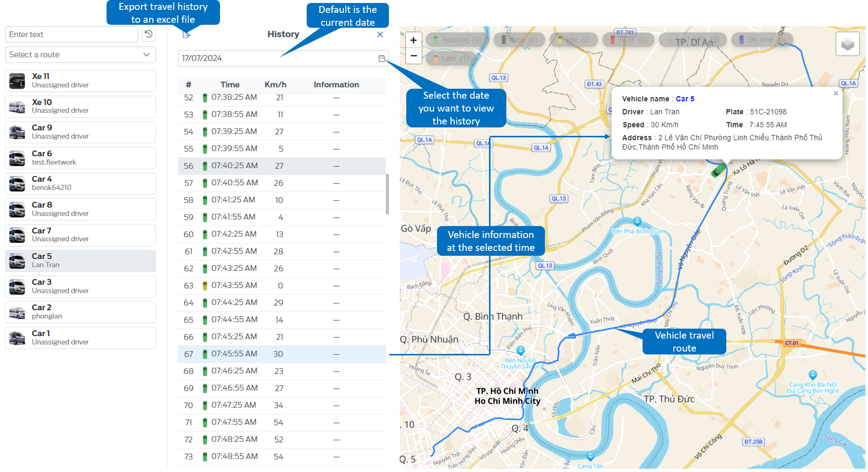Select history row 54 at 07:39:25 AM
The image size is (868, 472).
[x=282, y=132]
